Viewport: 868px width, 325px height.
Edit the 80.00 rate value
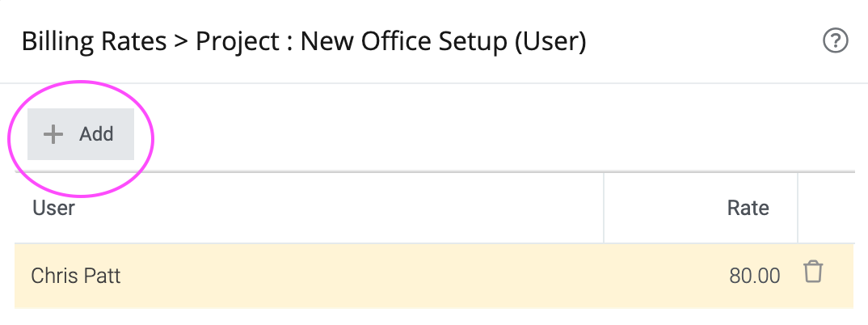(x=755, y=276)
